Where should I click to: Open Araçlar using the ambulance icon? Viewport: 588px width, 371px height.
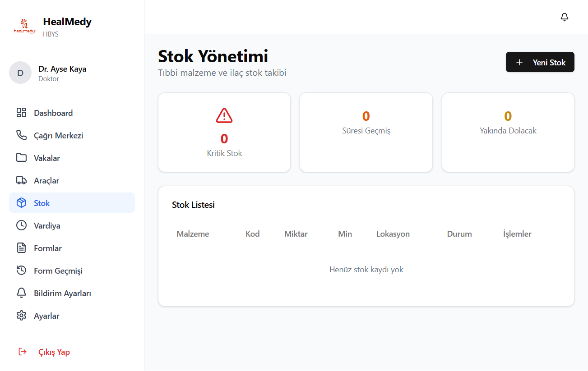(x=21, y=180)
